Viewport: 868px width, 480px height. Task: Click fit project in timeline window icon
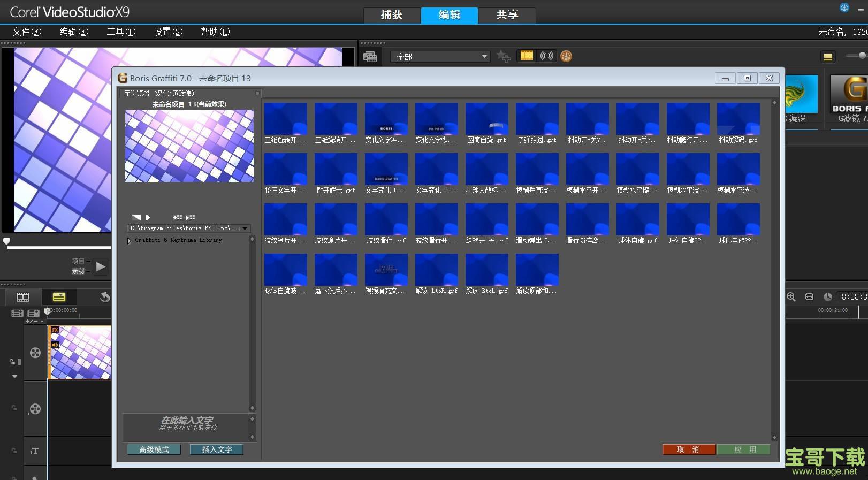809,296
